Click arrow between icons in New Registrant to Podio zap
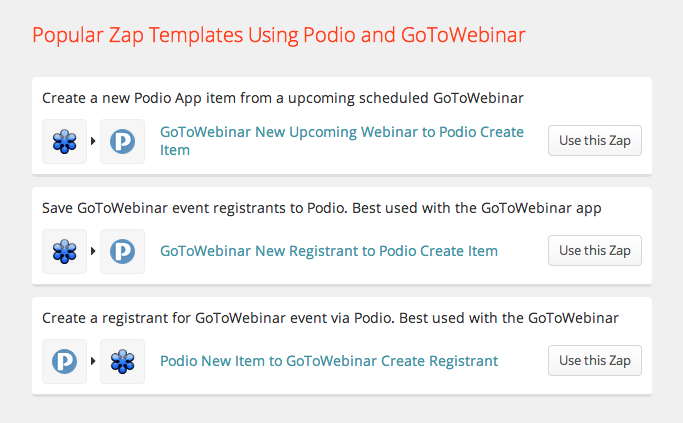The width and height of the screenshot is (683, 423). click(94, 251)
